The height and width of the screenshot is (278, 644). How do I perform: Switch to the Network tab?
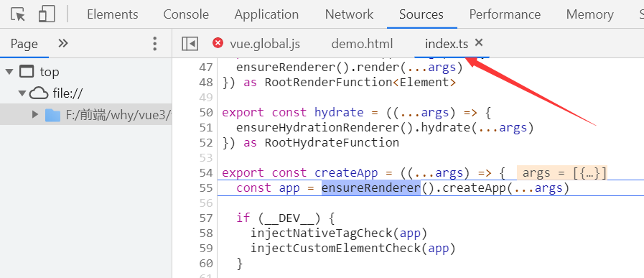pyautogui.click(x=349, y=14)
